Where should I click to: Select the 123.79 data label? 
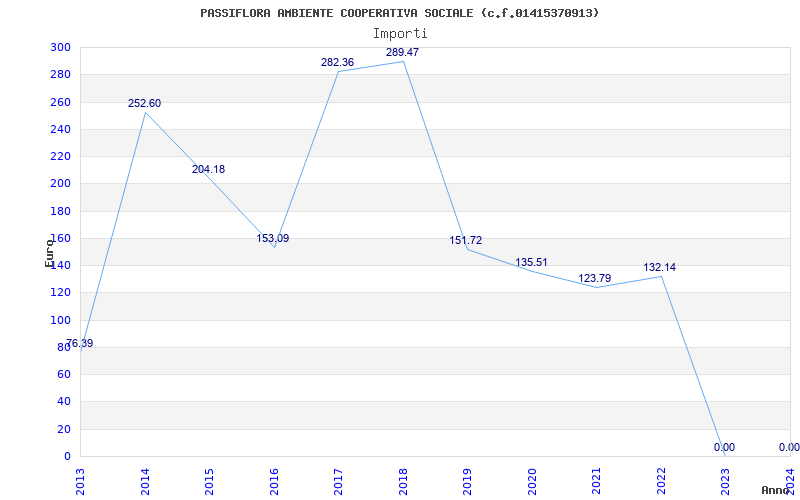coord(594,279)
